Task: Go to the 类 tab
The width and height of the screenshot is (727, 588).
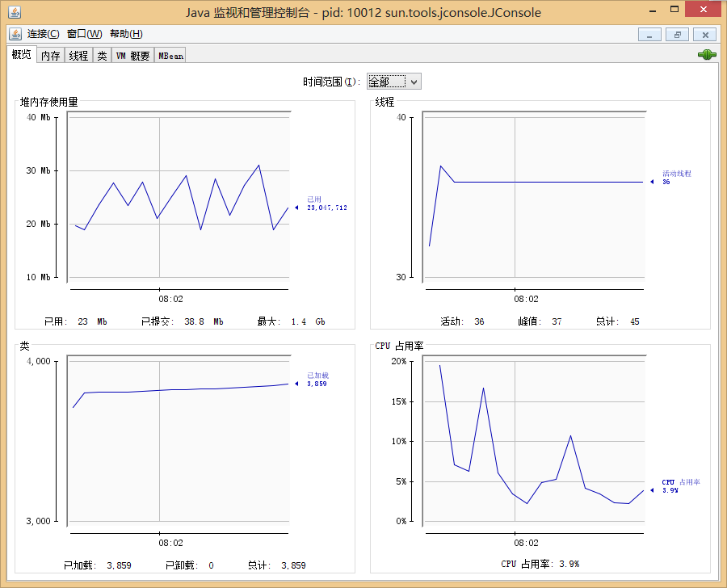Action: tap(102, 56)
